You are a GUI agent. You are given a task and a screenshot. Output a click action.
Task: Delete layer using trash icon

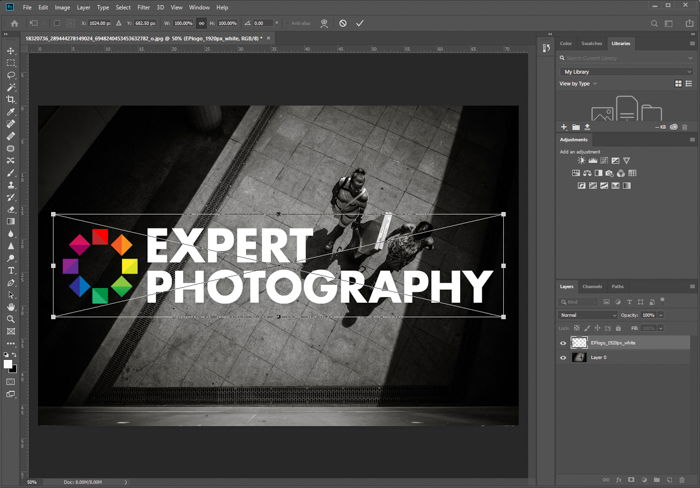[x=684, y=479]
